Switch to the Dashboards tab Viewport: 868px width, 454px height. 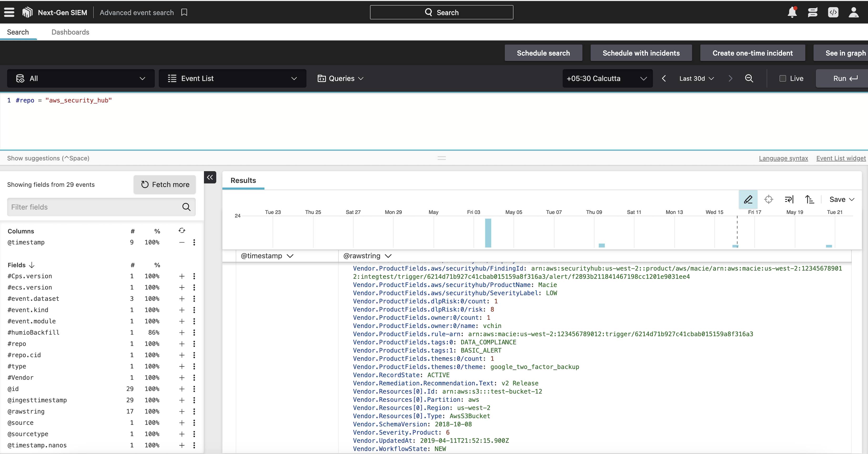pos(70,32)
